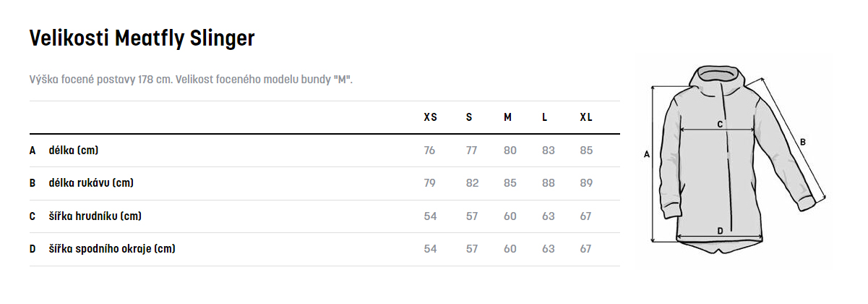
Task: Click value 89 for XL sleeve length
Action: point(585,183)
